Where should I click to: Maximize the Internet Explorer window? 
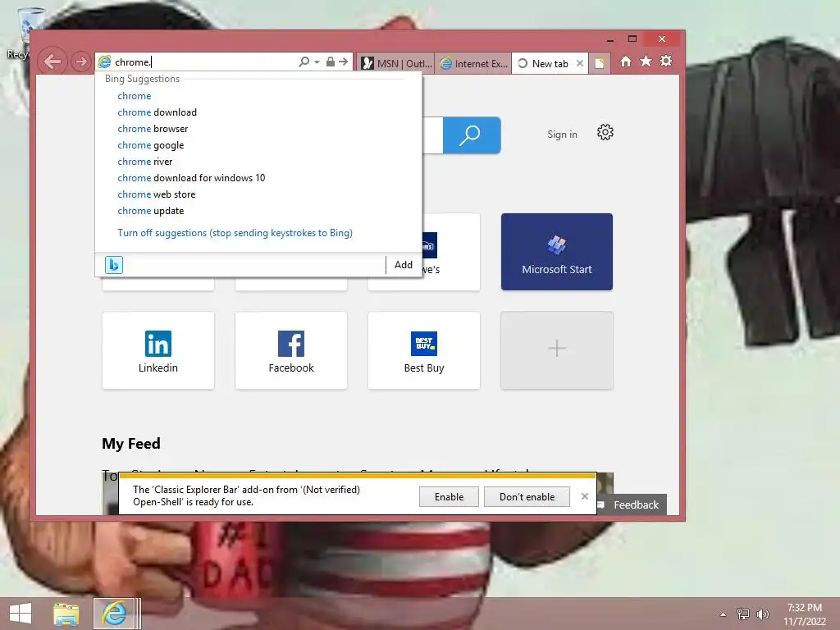(632, 39)
